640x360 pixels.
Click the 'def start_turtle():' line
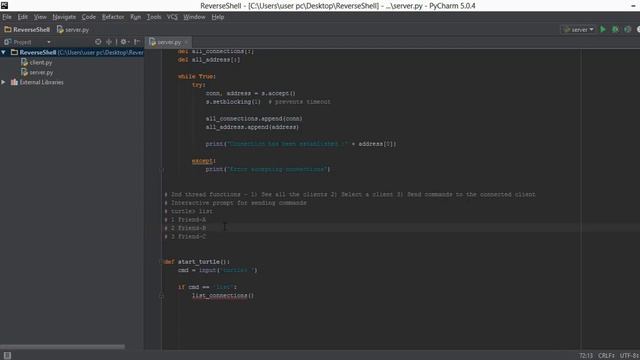197,262
